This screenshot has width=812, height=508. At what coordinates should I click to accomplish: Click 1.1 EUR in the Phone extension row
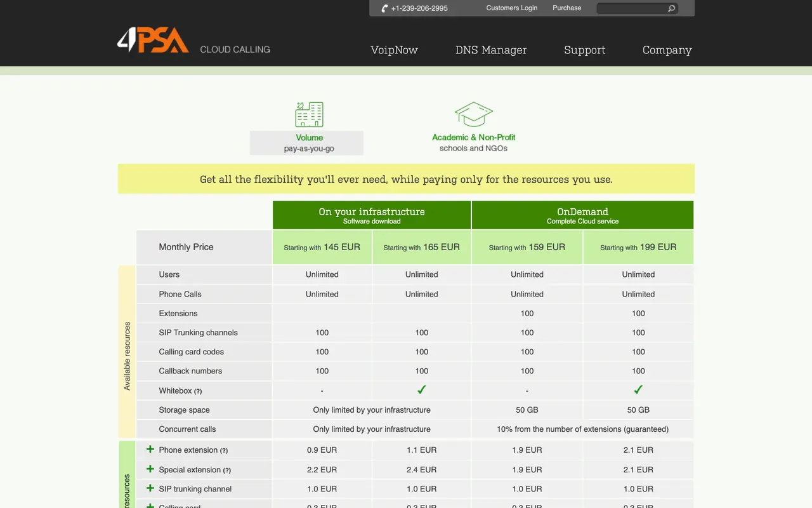tap(422, 450)
